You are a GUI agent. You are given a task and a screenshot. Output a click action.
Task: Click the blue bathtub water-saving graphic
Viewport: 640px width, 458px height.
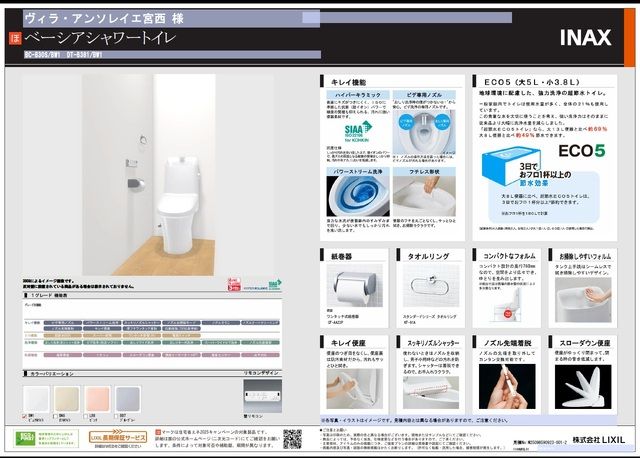(x=511, y=165)
